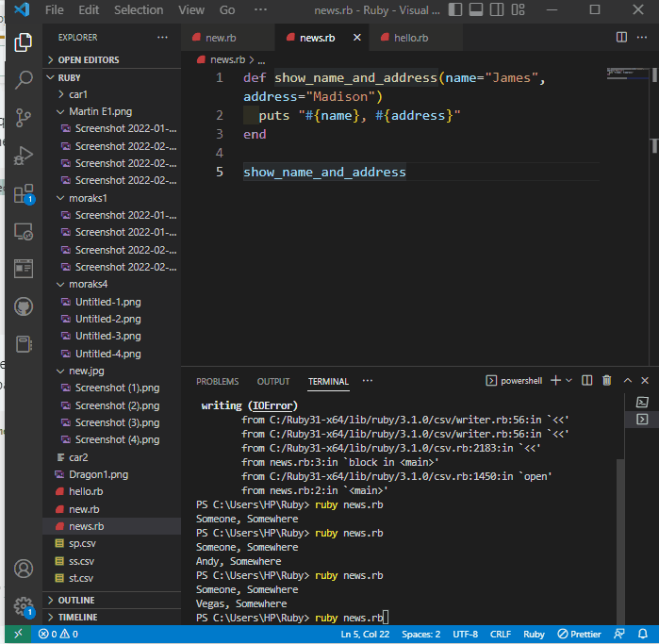Open sp.csv in the file explorer
This screenshot has width=659, height=644.
point(82,543)
